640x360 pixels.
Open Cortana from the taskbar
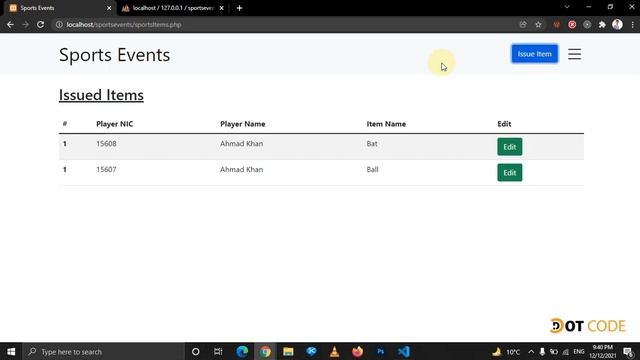(x=196, y=351)
